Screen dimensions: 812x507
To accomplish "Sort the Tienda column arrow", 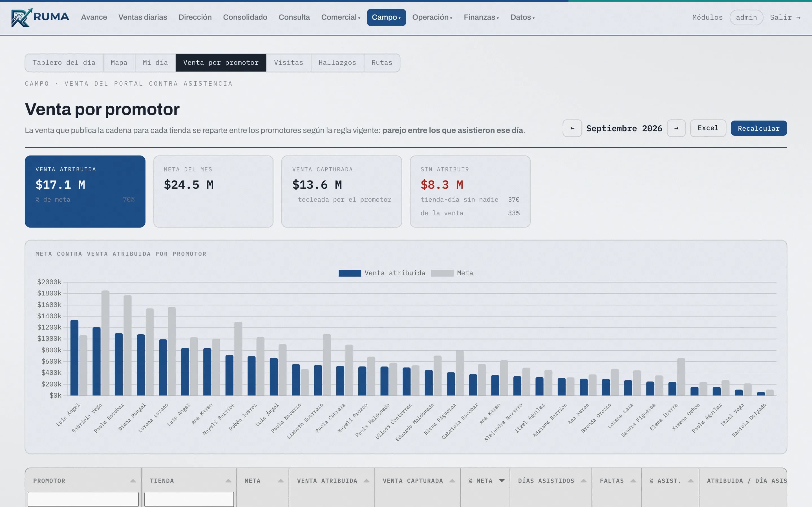I will [x=228, y=481].
